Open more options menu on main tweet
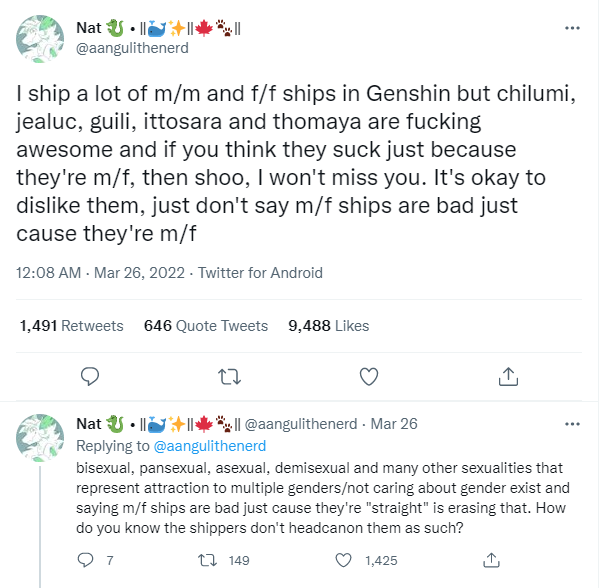600x588 pixels. (x=572, y=27)
